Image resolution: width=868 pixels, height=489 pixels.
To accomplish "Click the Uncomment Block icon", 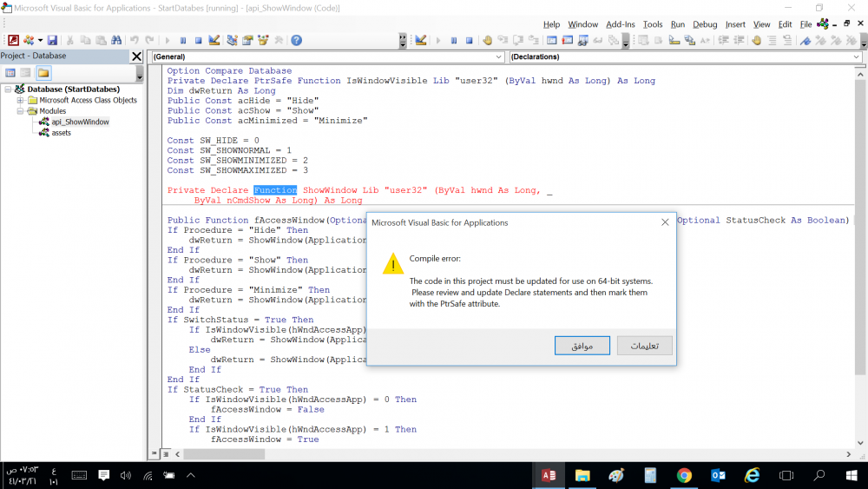I will [788, 41].
